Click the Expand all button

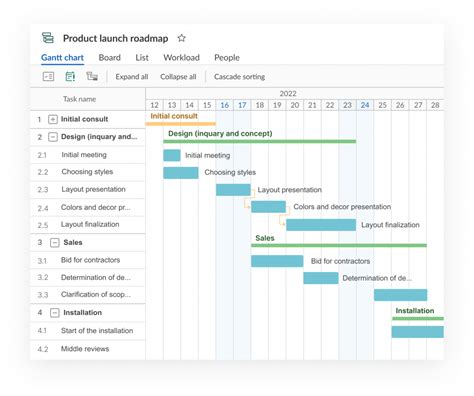pyautogui.click(x=132, y=77)
